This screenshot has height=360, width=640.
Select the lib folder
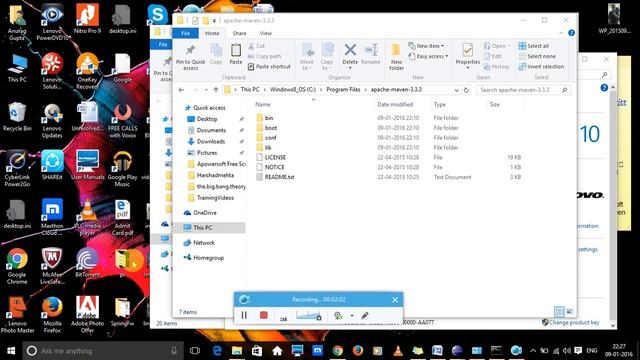tap(268, 148)
